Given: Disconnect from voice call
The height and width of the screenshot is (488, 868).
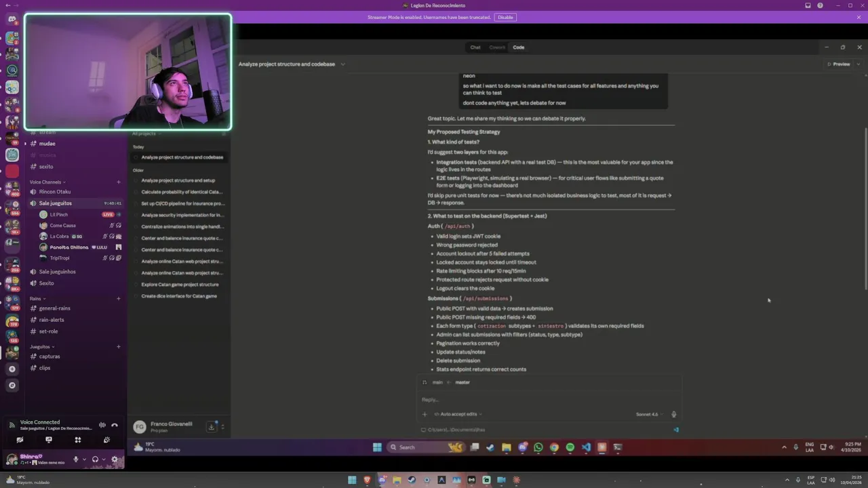Looking at the screenshot, I should coord(115,425).
